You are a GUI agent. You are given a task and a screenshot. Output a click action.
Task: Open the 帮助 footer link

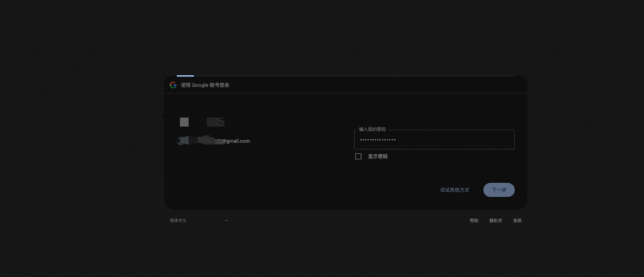[474, 221]
